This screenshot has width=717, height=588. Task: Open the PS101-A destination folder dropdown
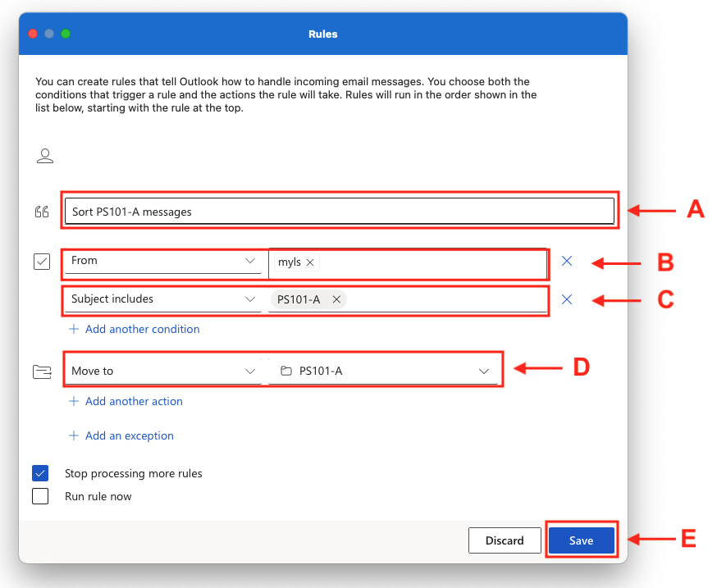coord(383,371)
